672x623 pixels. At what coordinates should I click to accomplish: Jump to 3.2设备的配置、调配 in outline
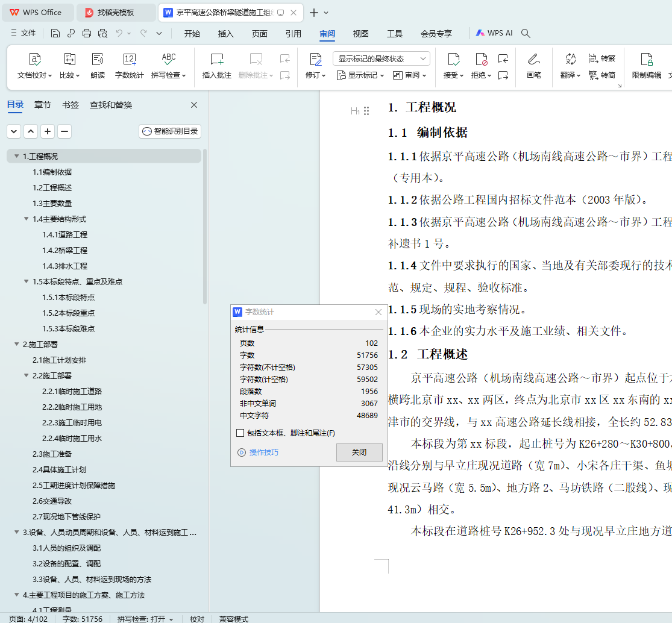coord(67,563)
